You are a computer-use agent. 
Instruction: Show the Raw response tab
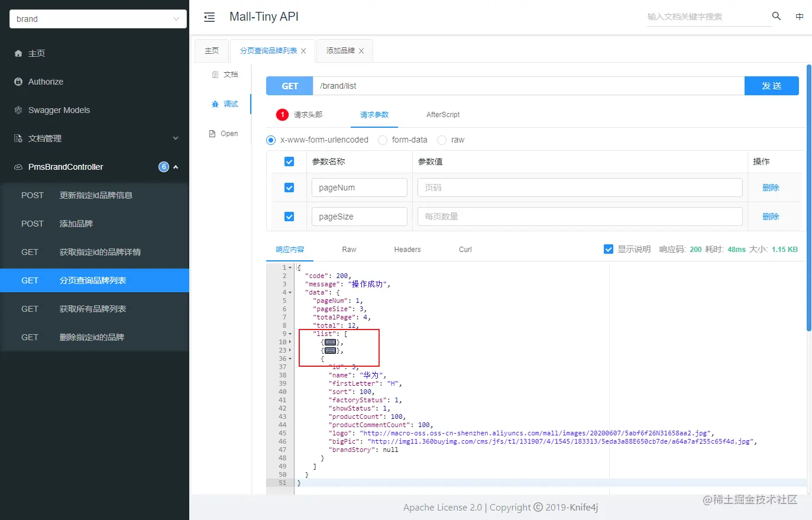tap(349, 250)
